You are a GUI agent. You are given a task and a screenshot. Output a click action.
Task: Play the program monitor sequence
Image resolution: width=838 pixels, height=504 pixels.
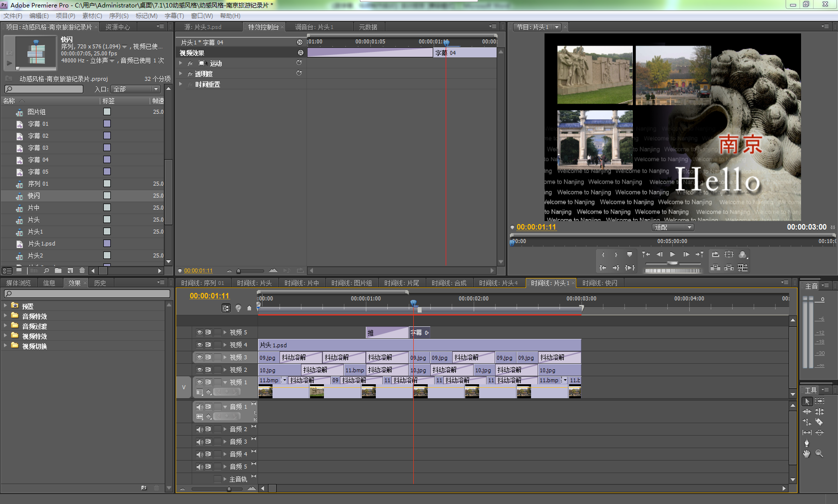[x=672, y=254]
